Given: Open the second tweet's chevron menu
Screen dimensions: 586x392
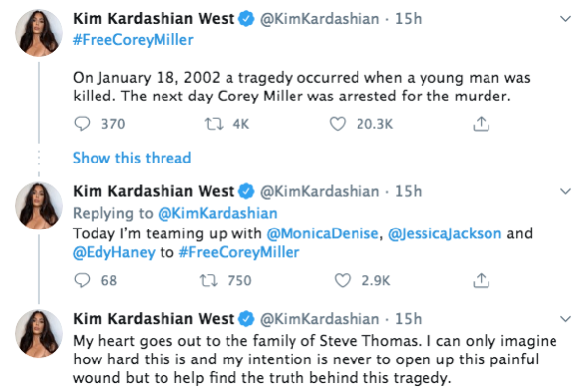Looking at the screenshot, I should click(566, 191).
